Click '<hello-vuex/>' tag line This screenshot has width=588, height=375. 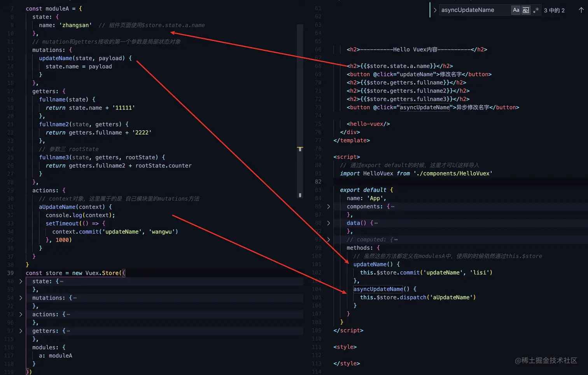(368, 124)
